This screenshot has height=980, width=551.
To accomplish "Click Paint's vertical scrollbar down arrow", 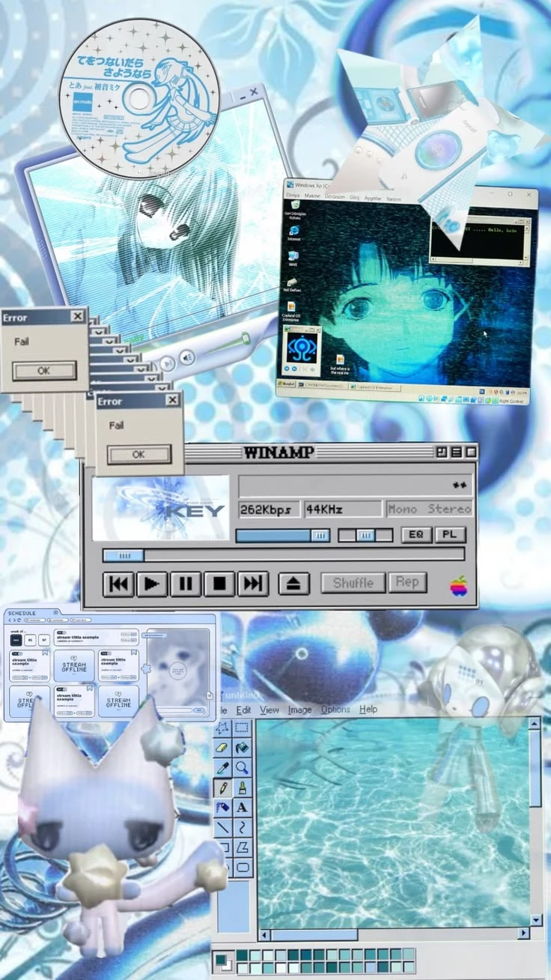I will coord(535,920).
